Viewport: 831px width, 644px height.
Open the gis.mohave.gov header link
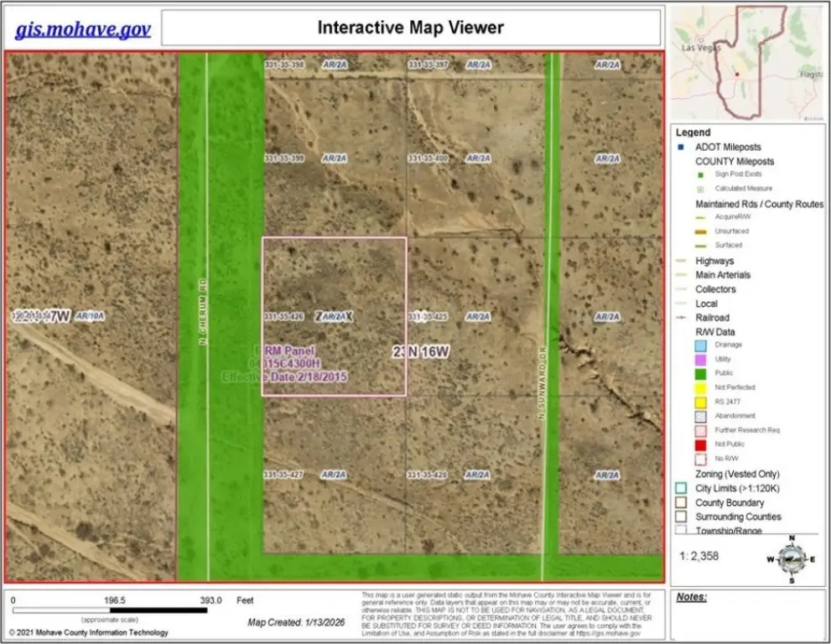tap(83, 29)
